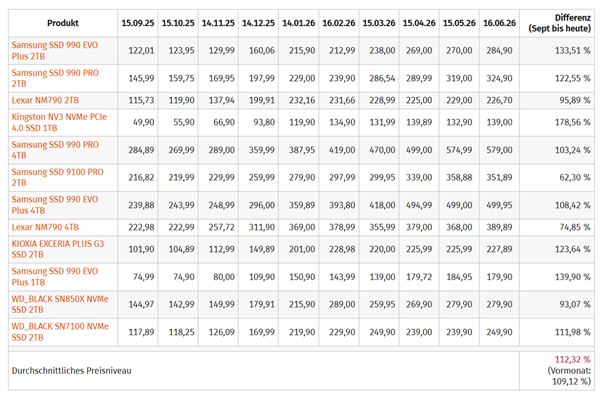Viewport: 600px width, 393px height.
Task: Click Samsung SSD 990 EVO Plus 4TB link
Action: (x=55, y=205)
